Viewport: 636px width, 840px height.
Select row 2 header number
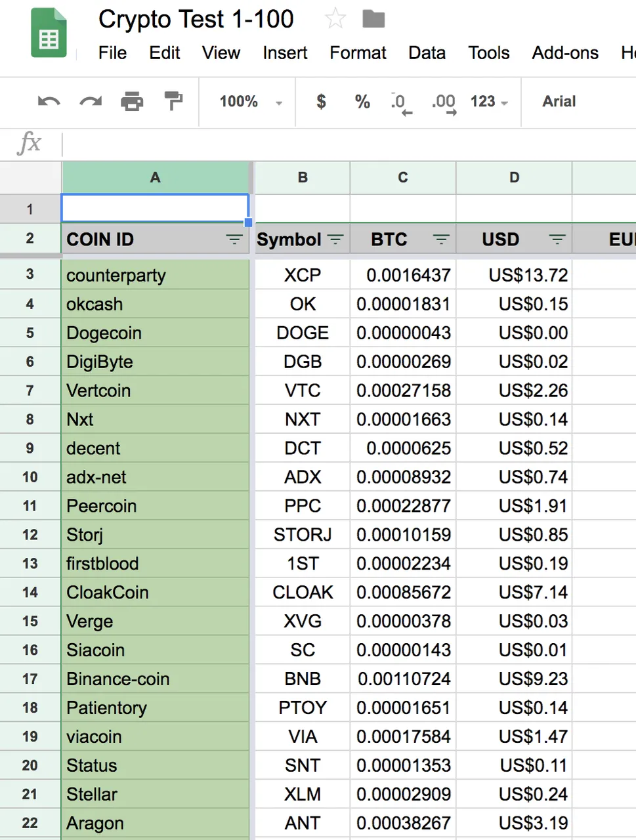[30, 238]
